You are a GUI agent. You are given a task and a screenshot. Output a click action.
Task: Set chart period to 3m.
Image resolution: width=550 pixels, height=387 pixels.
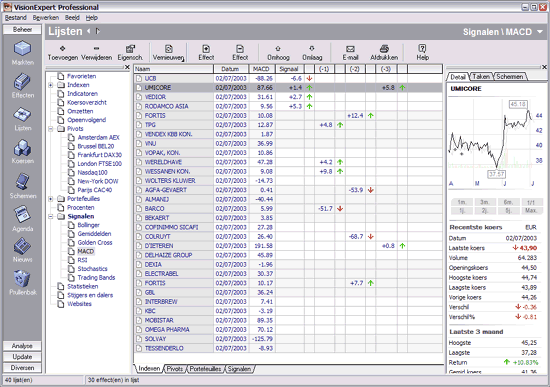(485, 202)
